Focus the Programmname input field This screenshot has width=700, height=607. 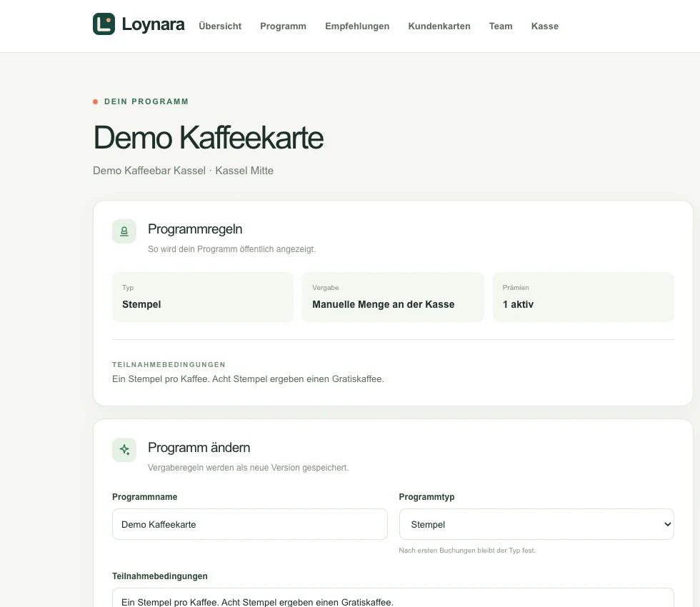tap(249, 524)
